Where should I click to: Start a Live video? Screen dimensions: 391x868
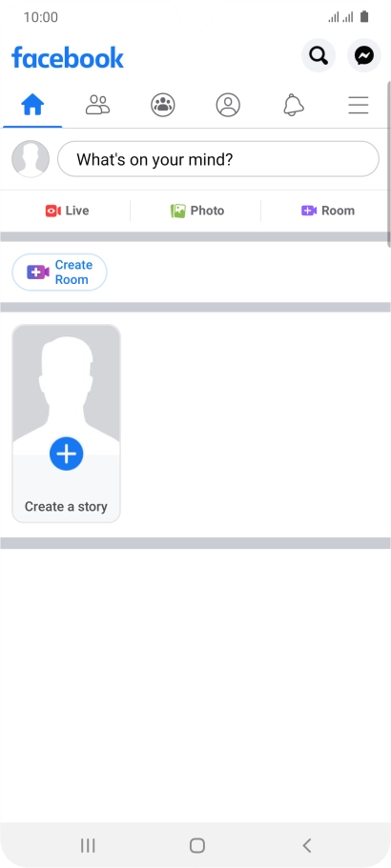[67, 211]
